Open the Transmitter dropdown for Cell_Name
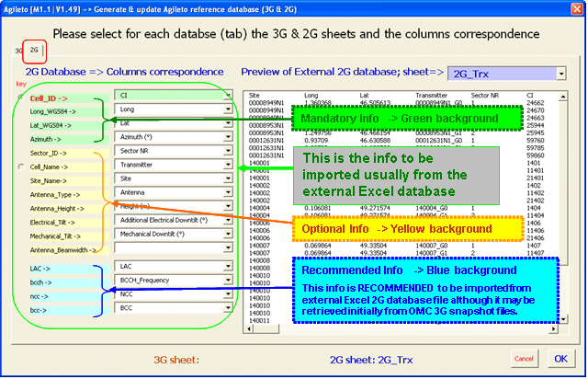This screenshot has width=588, height=379. 227,165
